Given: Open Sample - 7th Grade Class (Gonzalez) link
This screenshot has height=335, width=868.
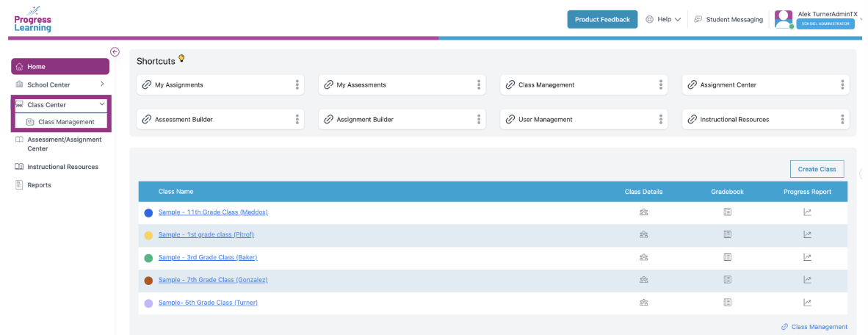Looking at the screenshot, I should pos(213,280).
